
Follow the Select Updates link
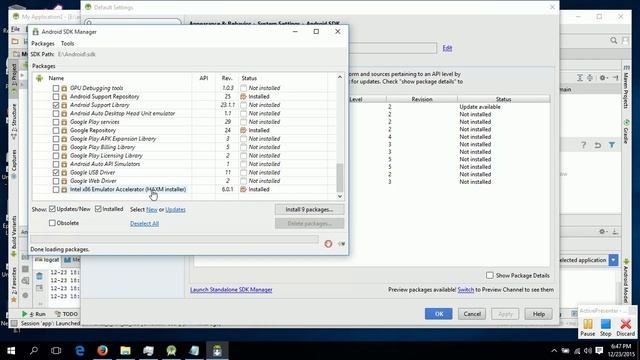tap(176, 209)
